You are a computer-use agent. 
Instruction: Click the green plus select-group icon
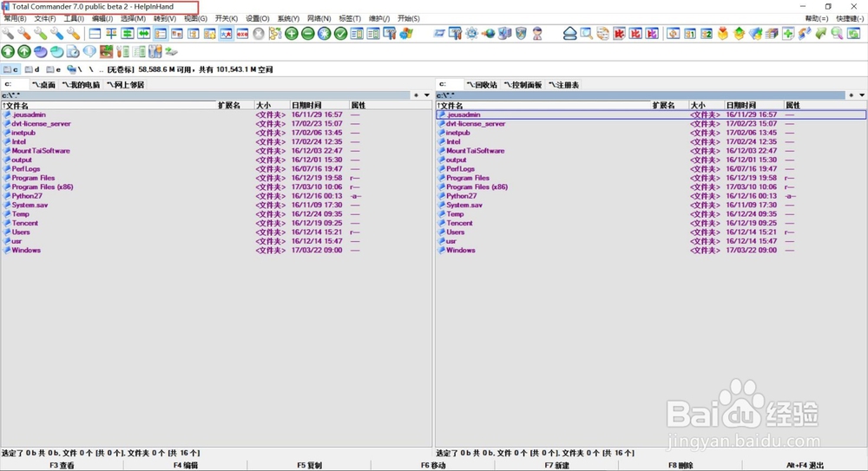[292, 34]
